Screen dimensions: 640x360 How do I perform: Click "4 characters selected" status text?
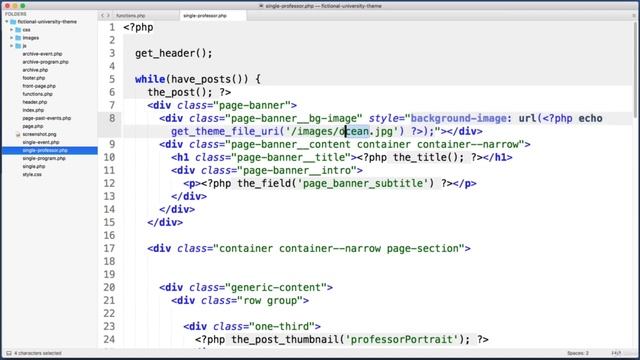(x=38, y=353)
